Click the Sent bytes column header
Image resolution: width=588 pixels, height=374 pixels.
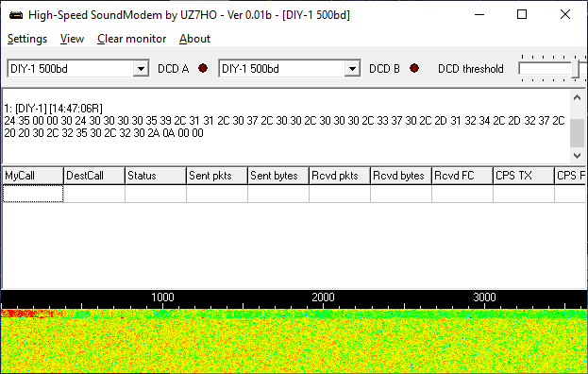pyautogui.click(x=278, y=176)
